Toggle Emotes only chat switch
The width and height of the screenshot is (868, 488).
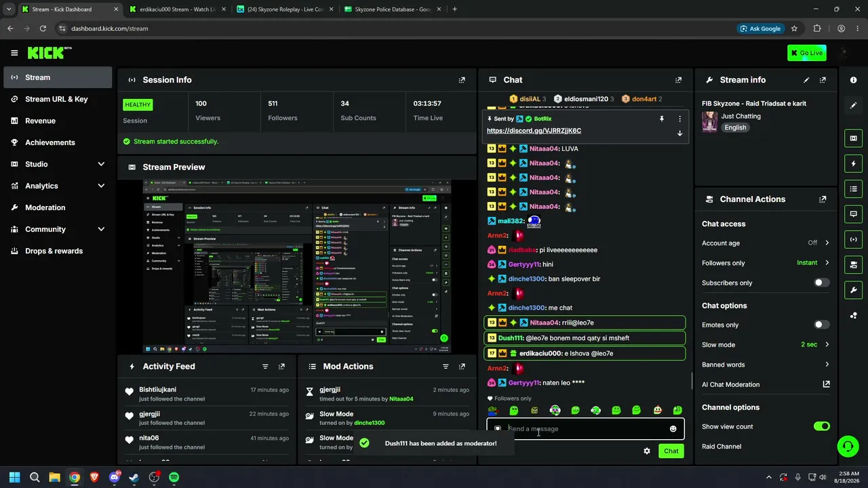point(821,325)
